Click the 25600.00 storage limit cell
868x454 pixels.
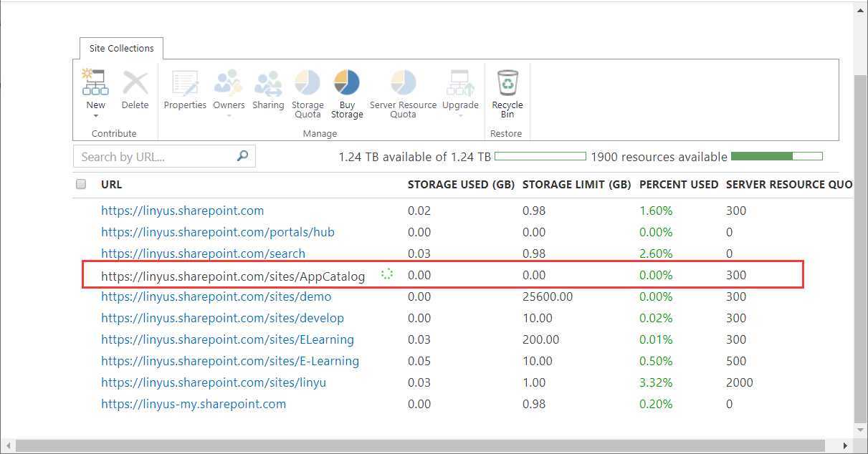tap(548, 296)
